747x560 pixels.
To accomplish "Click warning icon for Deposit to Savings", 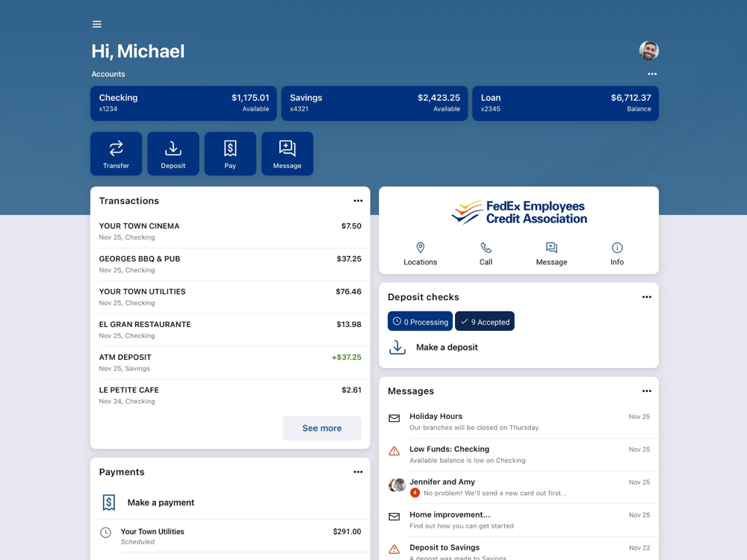I will [x=394, y=550].
